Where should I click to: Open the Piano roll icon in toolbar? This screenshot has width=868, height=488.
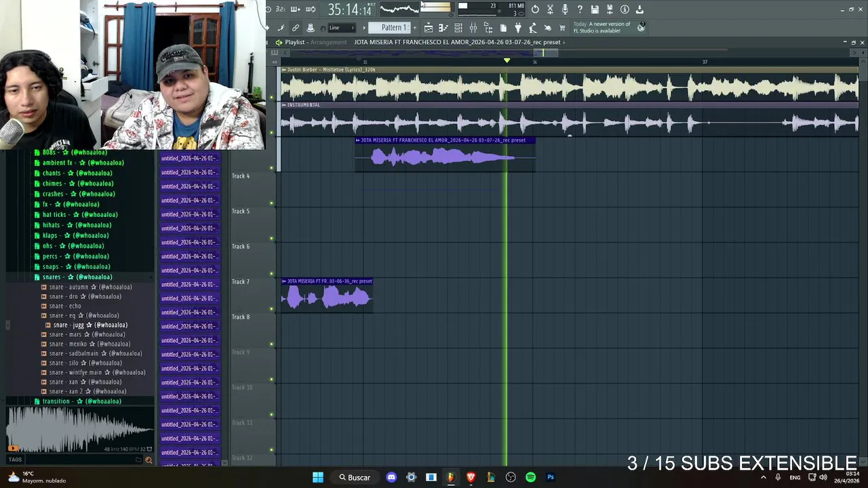pos(443,28)
